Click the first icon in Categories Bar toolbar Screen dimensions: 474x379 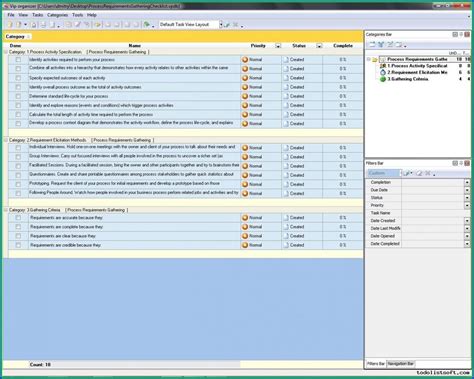[372, 44]
